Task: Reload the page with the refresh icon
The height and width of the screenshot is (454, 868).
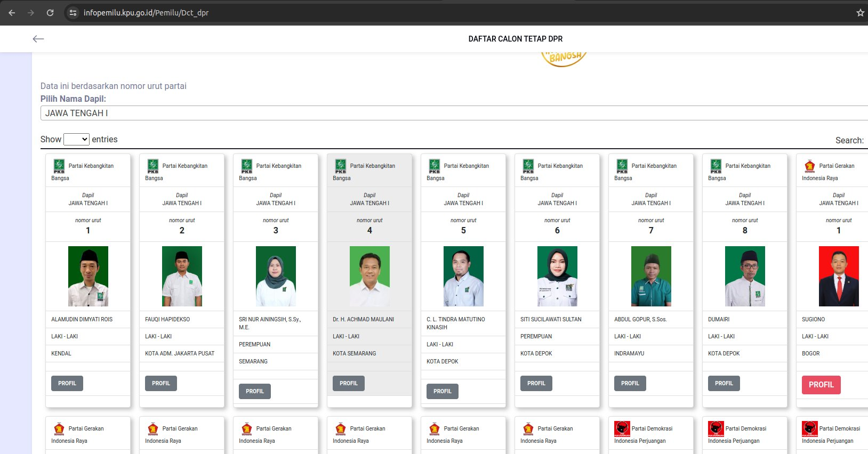Action: (x=50, y=13)
